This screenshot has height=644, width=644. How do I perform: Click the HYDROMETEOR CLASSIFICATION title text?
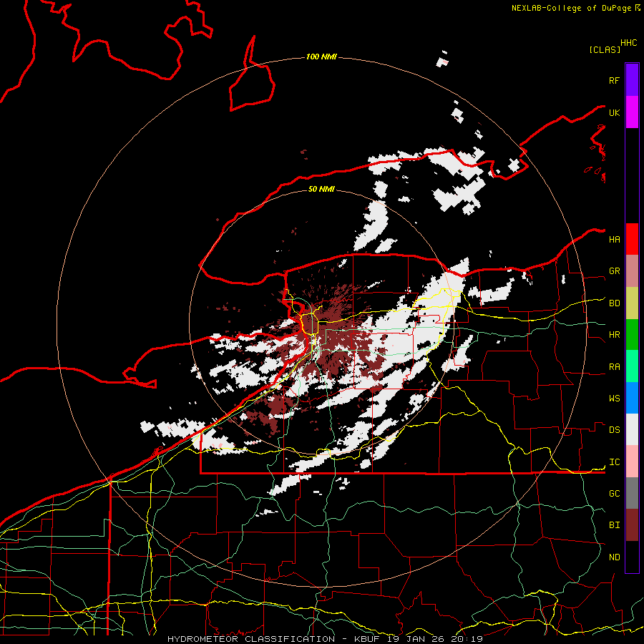(251, 639)
